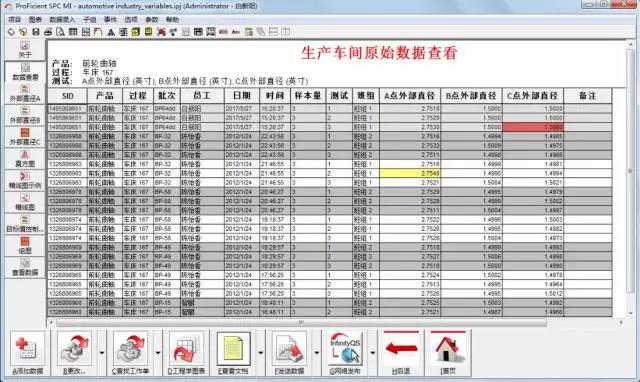640x382 pixels.
Task: Expand dropdown arrow next to C查找工作单
Action: [158, 353]
